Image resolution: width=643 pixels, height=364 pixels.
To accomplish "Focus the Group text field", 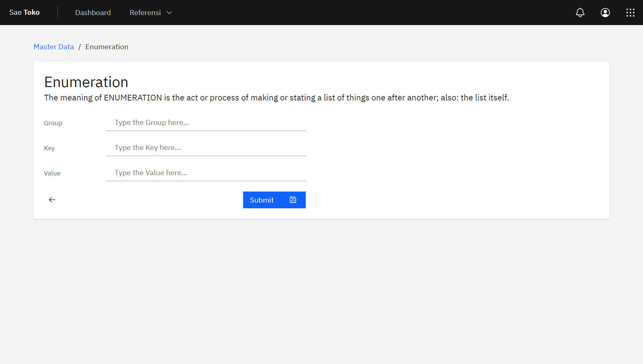I will [x=206, y=123].
